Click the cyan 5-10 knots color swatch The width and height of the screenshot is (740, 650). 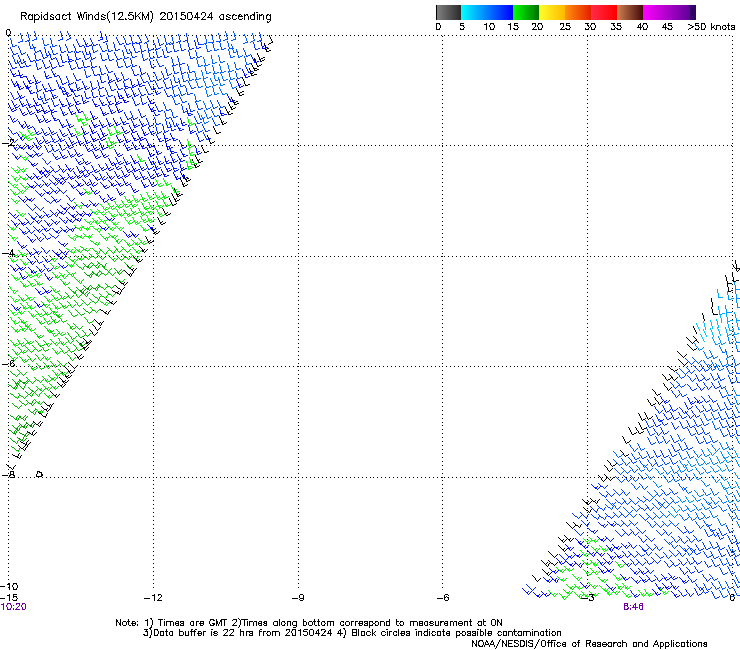474,12
